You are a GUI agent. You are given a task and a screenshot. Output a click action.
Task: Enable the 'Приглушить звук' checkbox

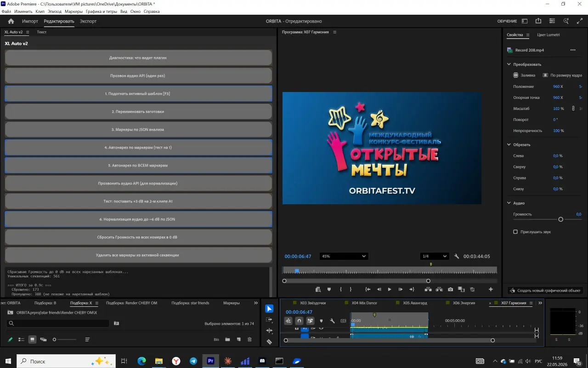click(x=515, y=232)
